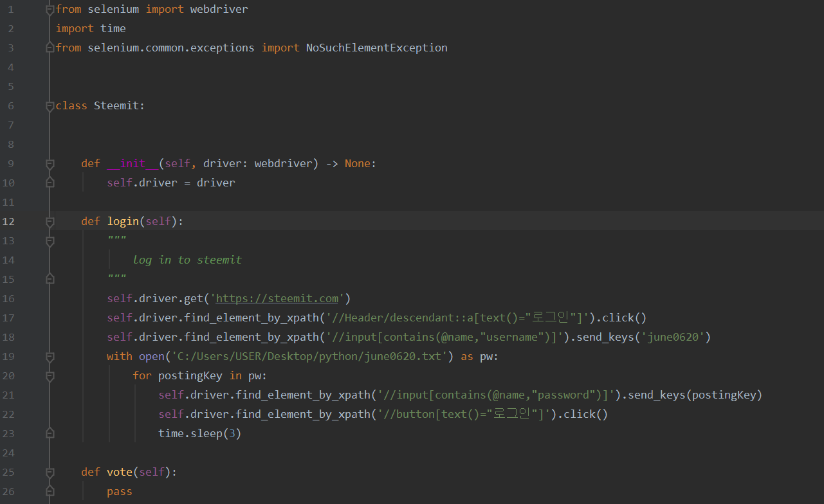Image resolution: width=824 pixels, height=504 pixels.
Task: Collapse the Steemit class fold marker
Action: 50,106
